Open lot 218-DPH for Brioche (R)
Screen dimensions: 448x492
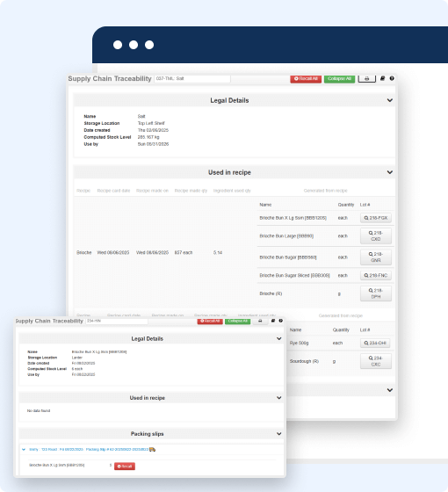click(x=376, y=293)
